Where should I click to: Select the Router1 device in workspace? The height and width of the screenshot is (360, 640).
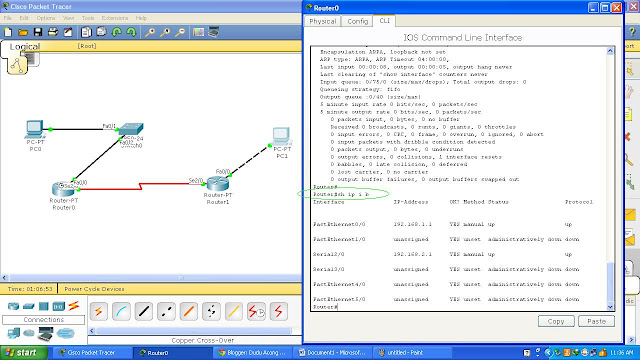(218, 184)
